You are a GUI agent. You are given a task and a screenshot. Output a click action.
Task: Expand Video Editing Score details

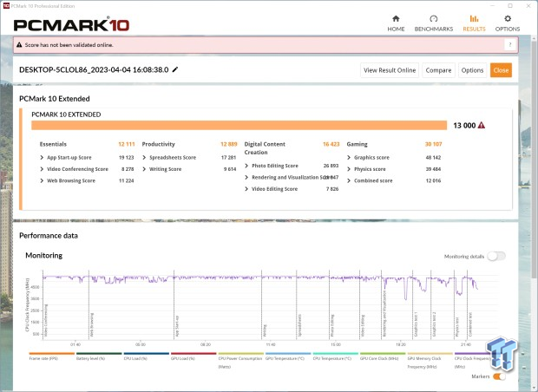tap(246, 189)
